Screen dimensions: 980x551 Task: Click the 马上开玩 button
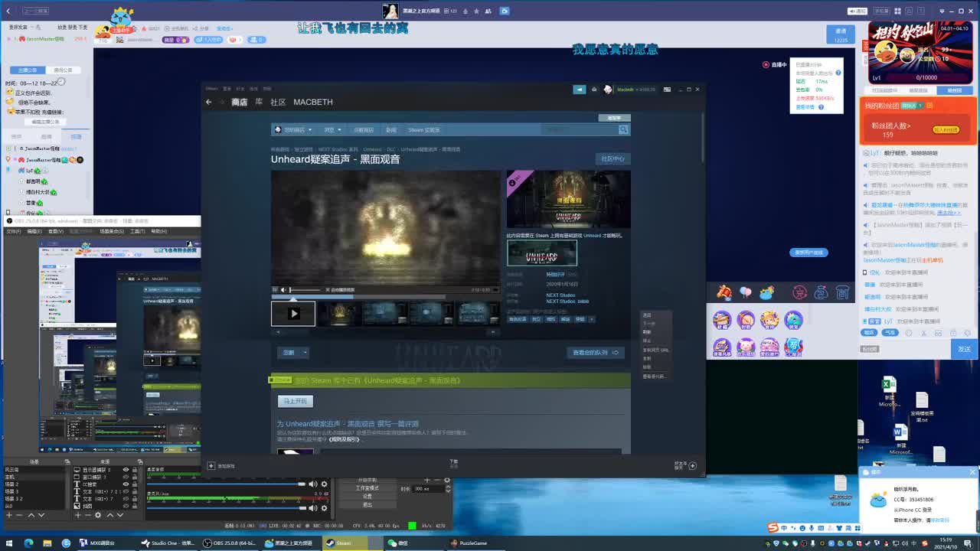click(295, 401)
